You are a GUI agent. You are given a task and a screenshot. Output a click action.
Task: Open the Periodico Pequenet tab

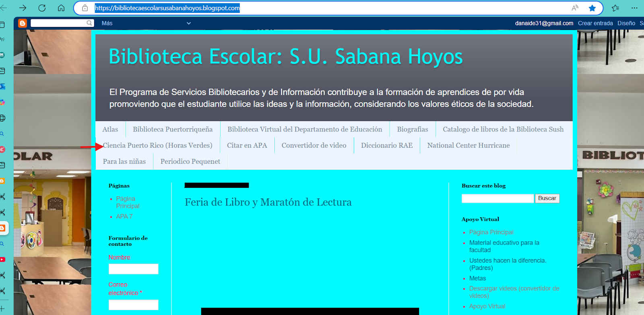[190, 161]
